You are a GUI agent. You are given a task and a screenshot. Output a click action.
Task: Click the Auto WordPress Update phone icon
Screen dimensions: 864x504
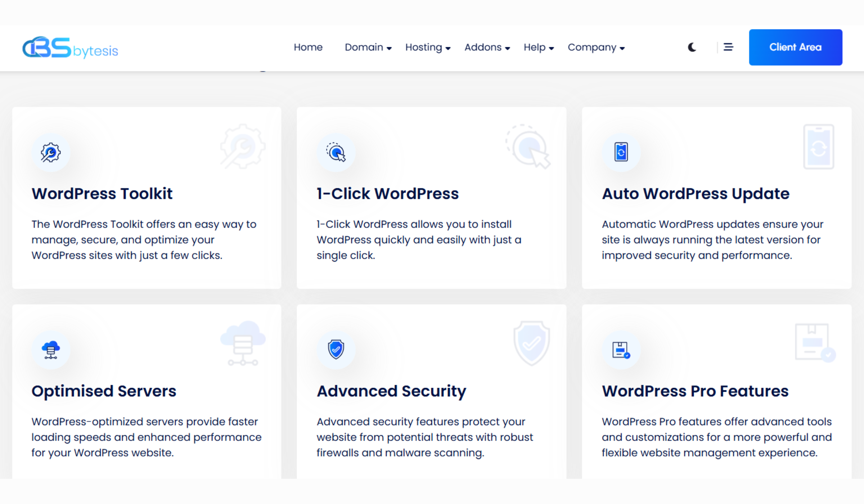(621, 153)
